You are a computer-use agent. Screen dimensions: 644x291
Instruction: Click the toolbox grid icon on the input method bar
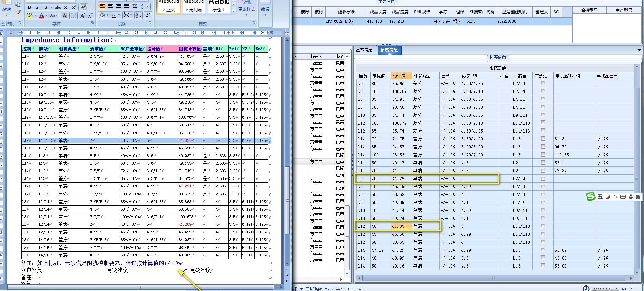point(638,197)
